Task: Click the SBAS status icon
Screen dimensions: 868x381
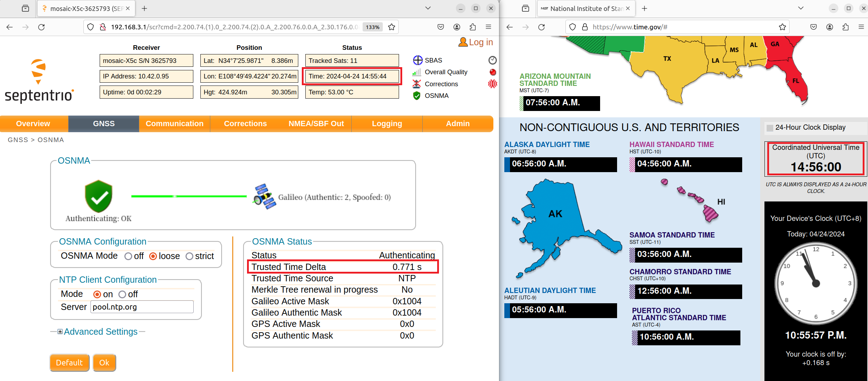Action: 417,60
